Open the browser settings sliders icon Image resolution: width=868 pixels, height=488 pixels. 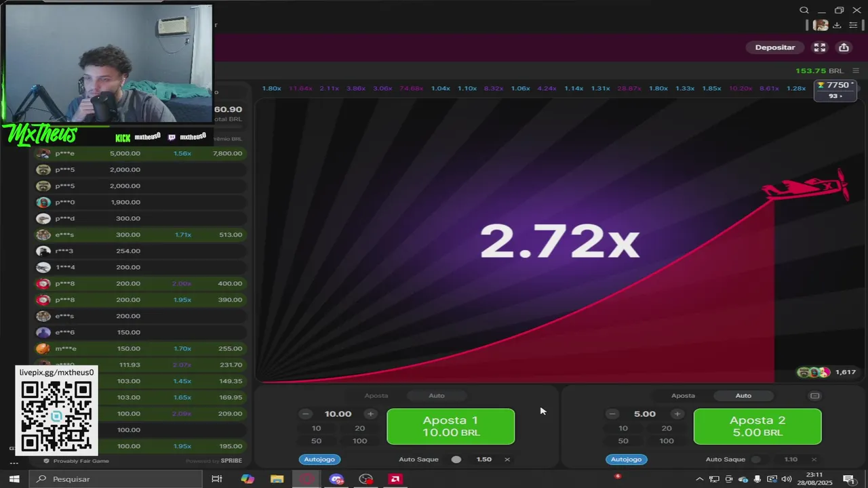pyautogui.click(x=853, y=25)
